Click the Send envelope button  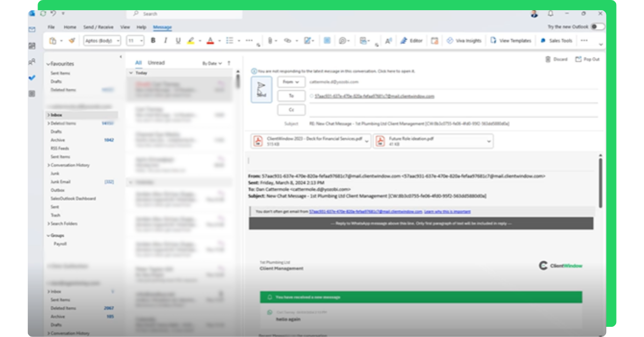pos(261,89)
